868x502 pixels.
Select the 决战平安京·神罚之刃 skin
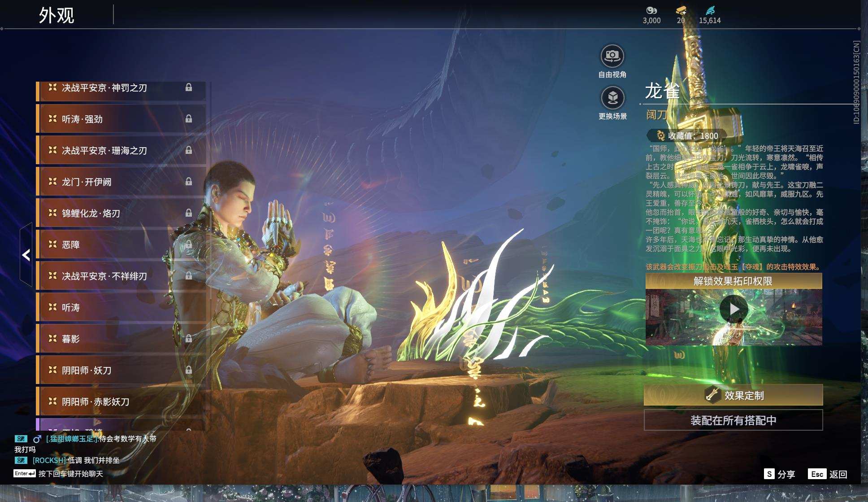click(x=121, y=91)
